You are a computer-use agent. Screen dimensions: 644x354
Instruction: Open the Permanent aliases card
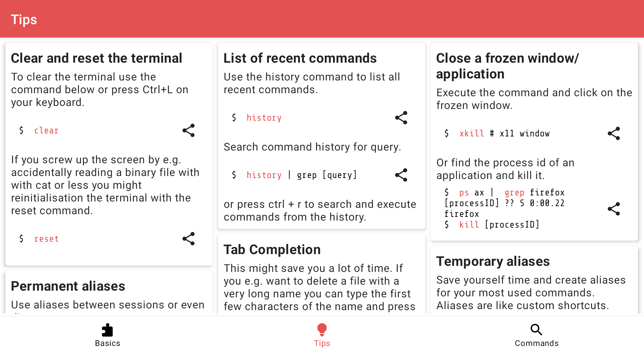68,286
